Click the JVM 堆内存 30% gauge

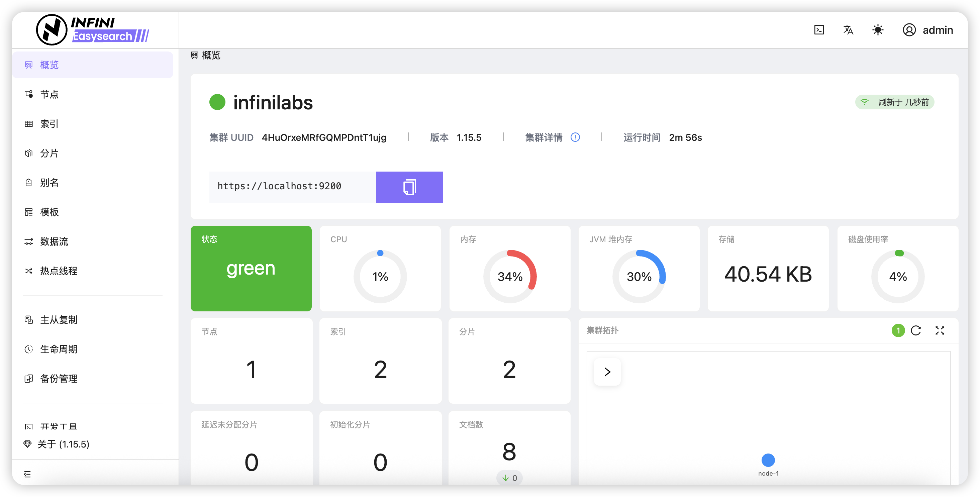[x=639, y=276]
